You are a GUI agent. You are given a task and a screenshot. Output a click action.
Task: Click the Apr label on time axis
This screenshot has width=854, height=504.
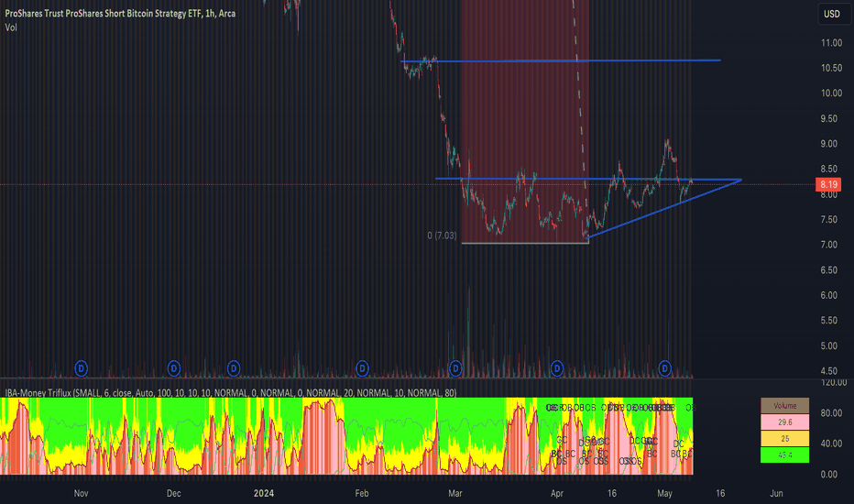click(x=556, y=493)
